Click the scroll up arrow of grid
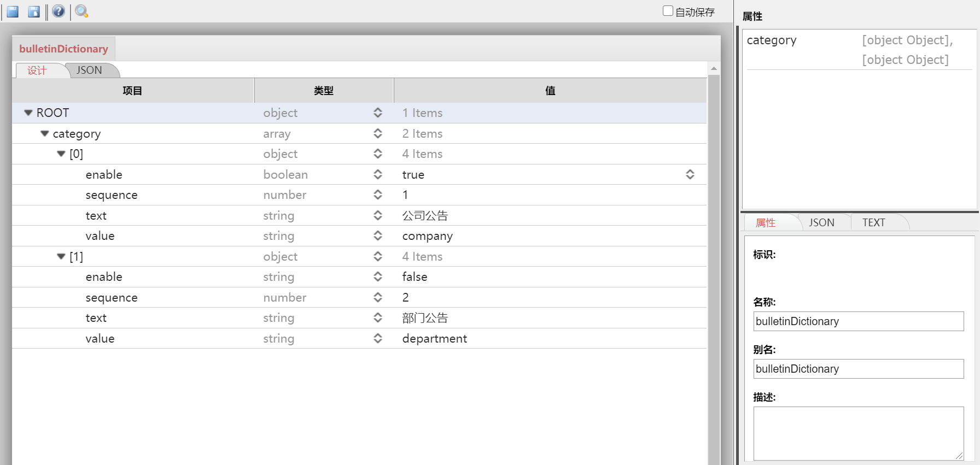The image size is (980, 465). (x=714, y=69)
